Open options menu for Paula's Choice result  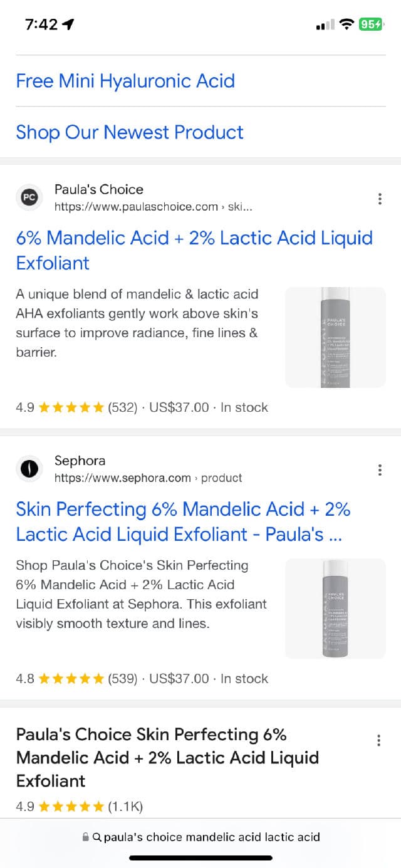[x=380, y=199]
